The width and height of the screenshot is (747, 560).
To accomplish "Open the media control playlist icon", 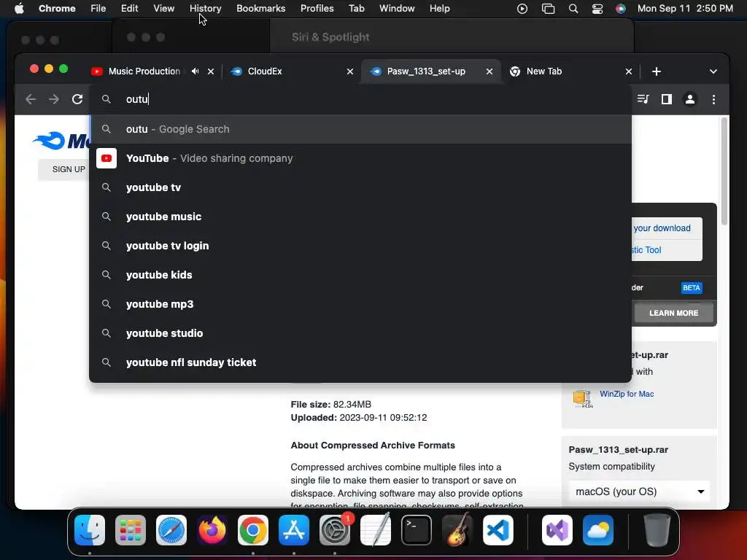I will (x=643, y=99).
